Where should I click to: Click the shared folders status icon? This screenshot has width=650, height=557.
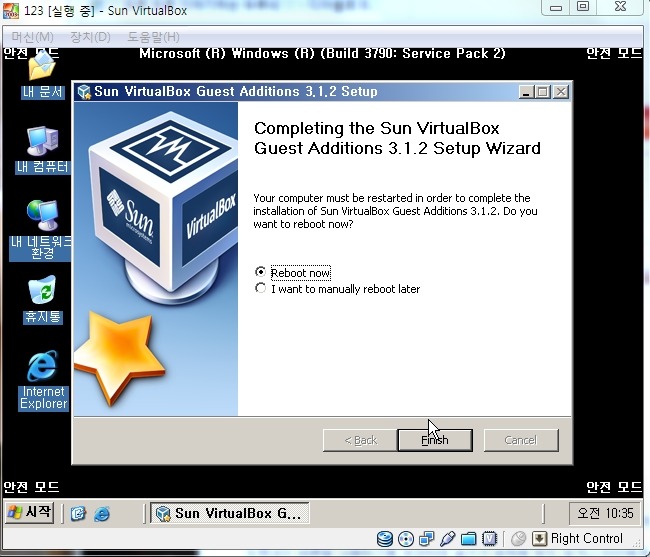468,539
